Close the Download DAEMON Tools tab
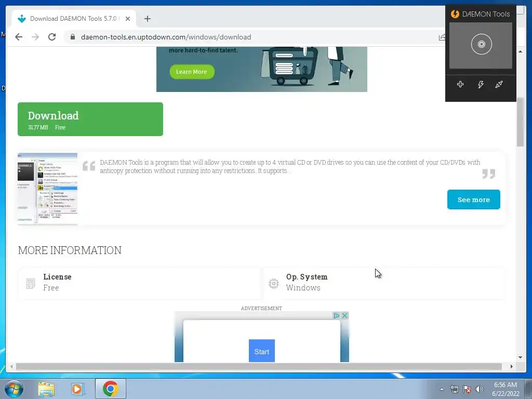 [x=128, y=19]
